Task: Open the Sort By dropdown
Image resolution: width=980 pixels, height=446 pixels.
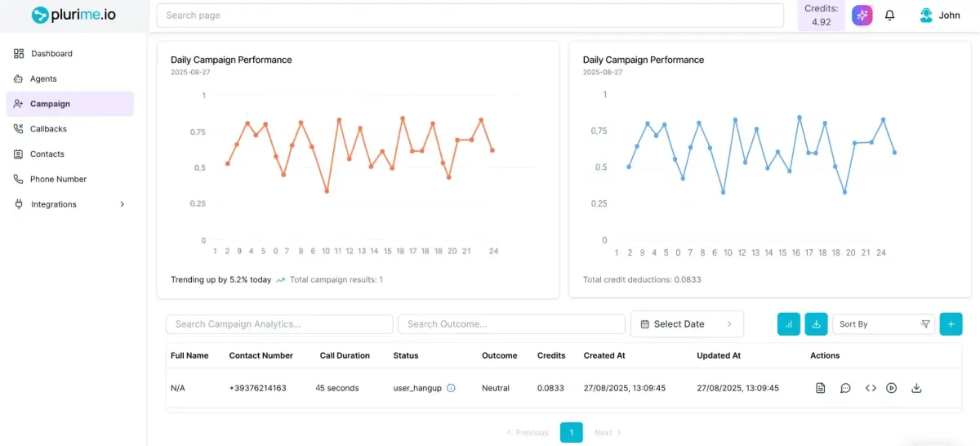Action: pos(884,324)
